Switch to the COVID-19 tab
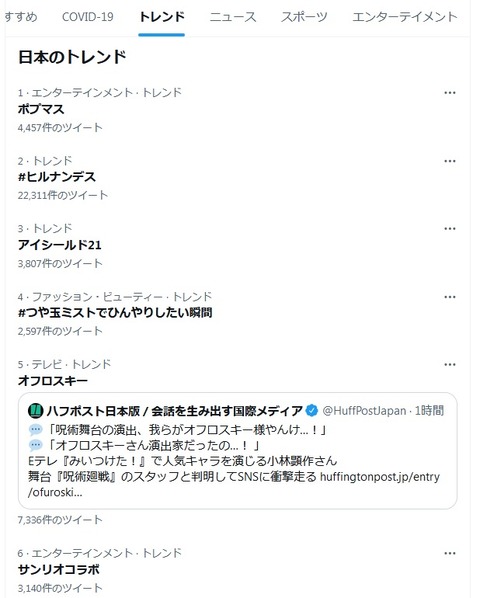 coord(88,17)
